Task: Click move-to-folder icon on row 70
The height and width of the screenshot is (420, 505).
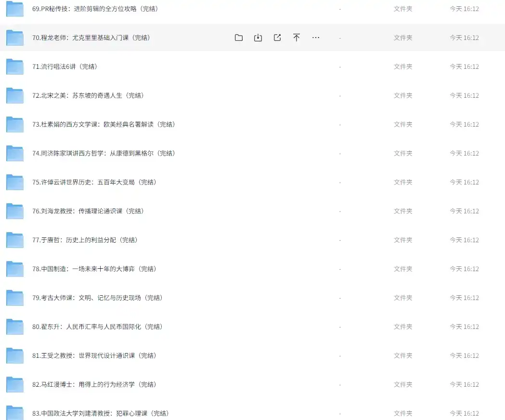Action: pos(239,38)
